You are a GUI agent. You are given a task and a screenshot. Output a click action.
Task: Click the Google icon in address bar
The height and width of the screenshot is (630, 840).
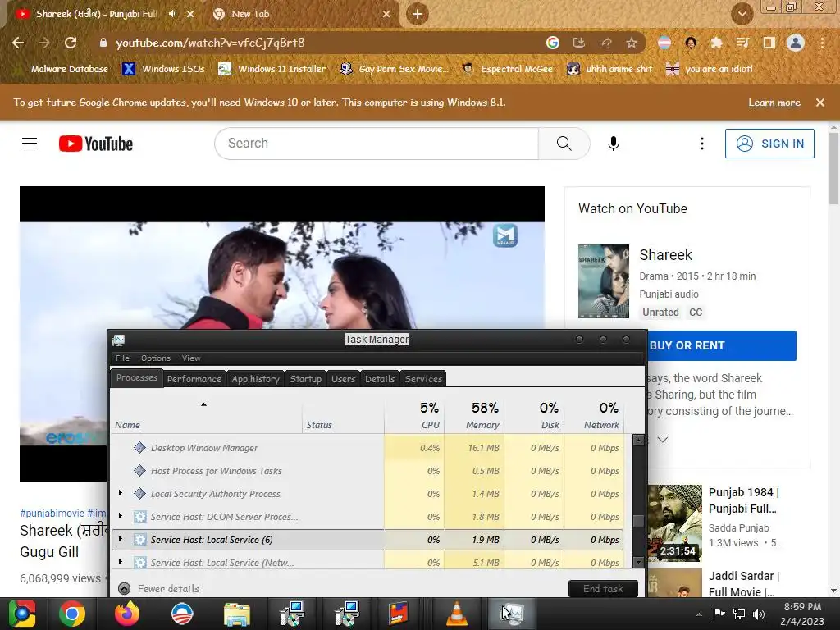point(553,43)
